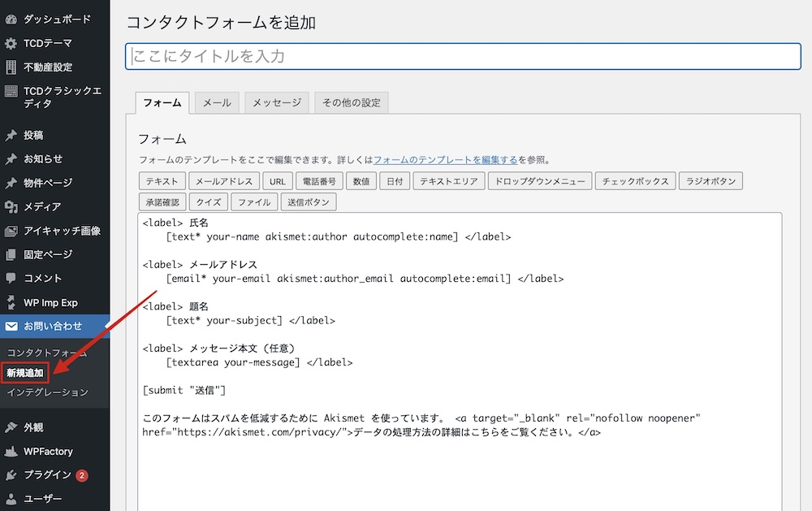
Task: Click the メディア media icon
Action: point(11,207)
